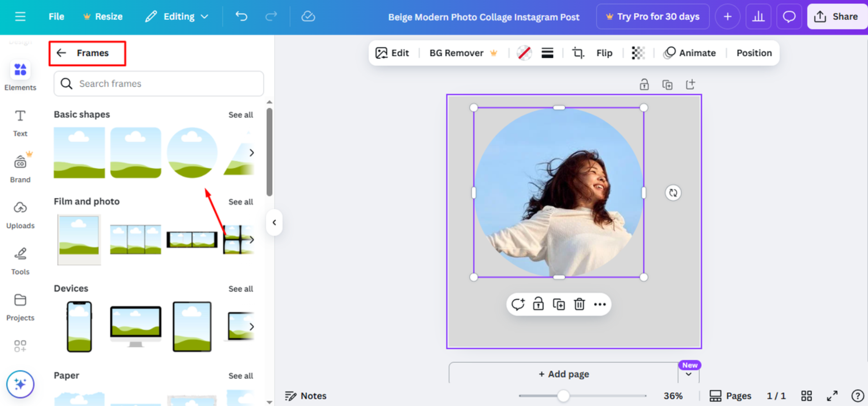
Task: Open the Text sidebar tab
Action: pos(20,123)
